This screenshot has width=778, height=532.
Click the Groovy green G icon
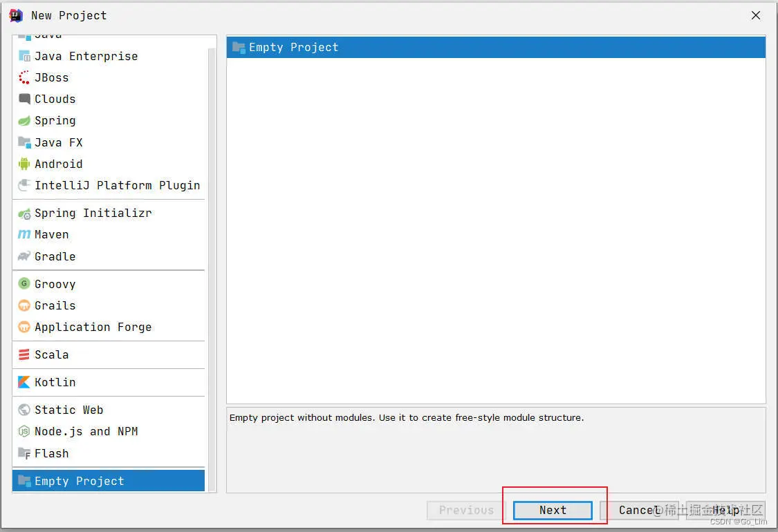(x=24, y=283)
